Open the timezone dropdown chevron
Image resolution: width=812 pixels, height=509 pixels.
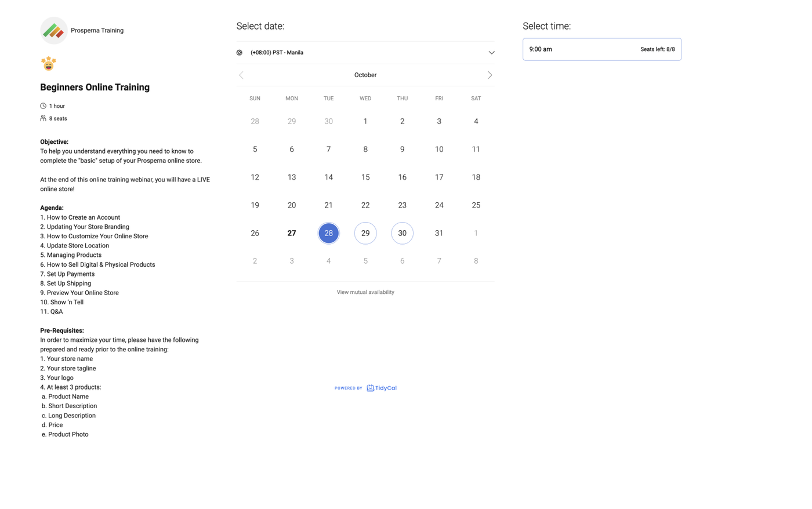point(491,53)
